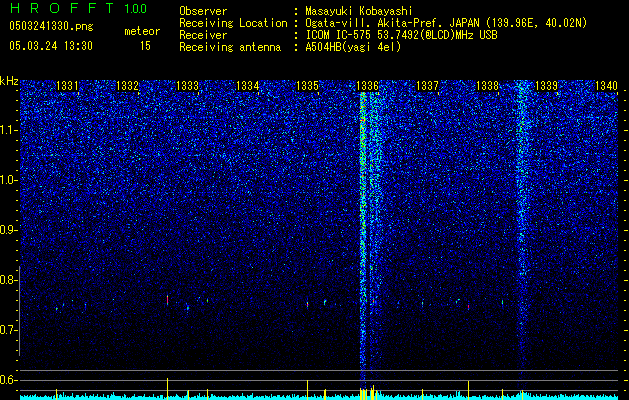Viewport: 629px width, 400px height.
Task: Click the 0.9 kHz frequency label
Action: click(x=8, y=230)
